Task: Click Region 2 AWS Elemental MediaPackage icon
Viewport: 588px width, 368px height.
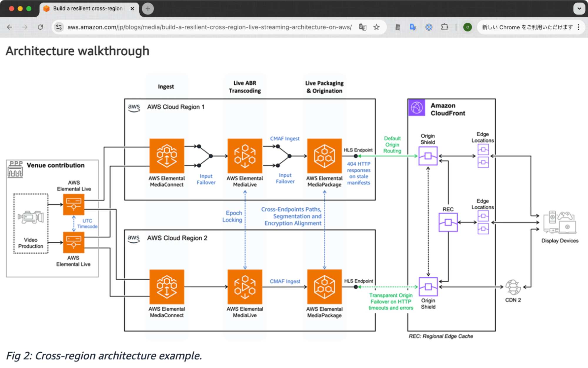Action: point(324,287)
